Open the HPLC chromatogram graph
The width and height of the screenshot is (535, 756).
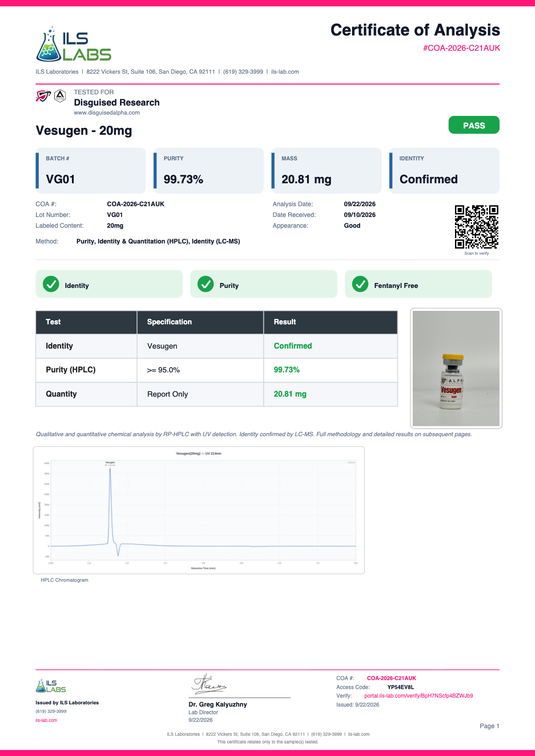(199, 510)
